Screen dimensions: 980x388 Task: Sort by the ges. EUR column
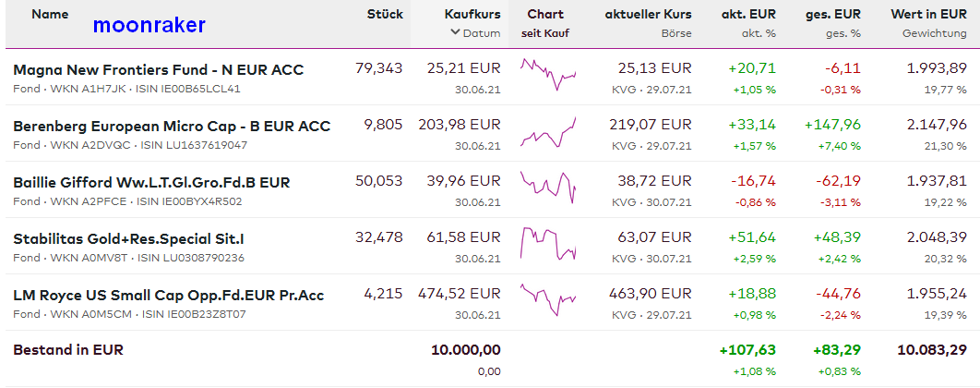click(832, 15)
